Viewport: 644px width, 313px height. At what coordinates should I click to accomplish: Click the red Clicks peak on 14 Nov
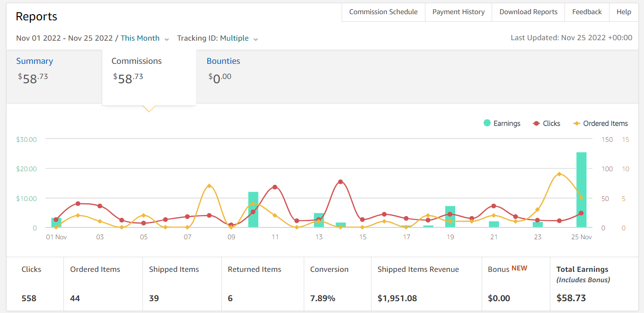coord(341,182)
